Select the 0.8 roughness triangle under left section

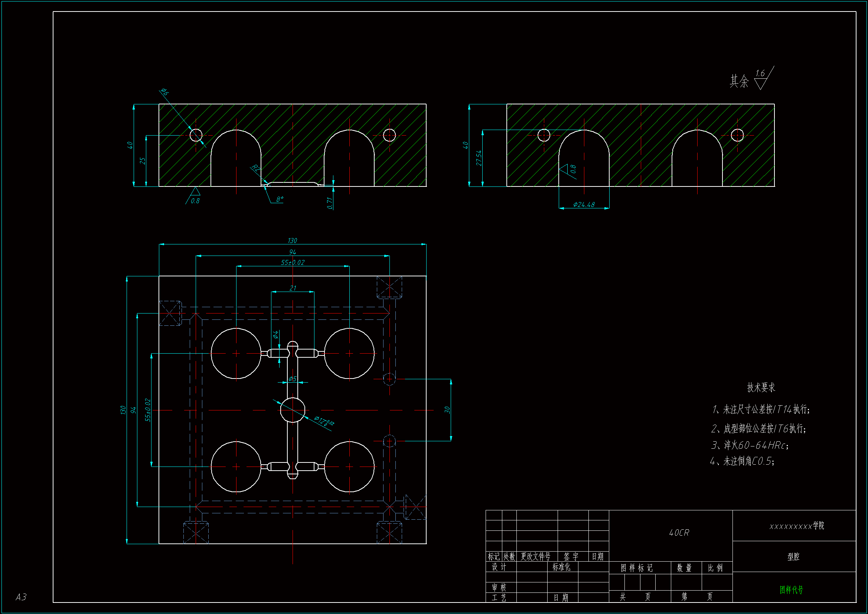click(195, 192)
